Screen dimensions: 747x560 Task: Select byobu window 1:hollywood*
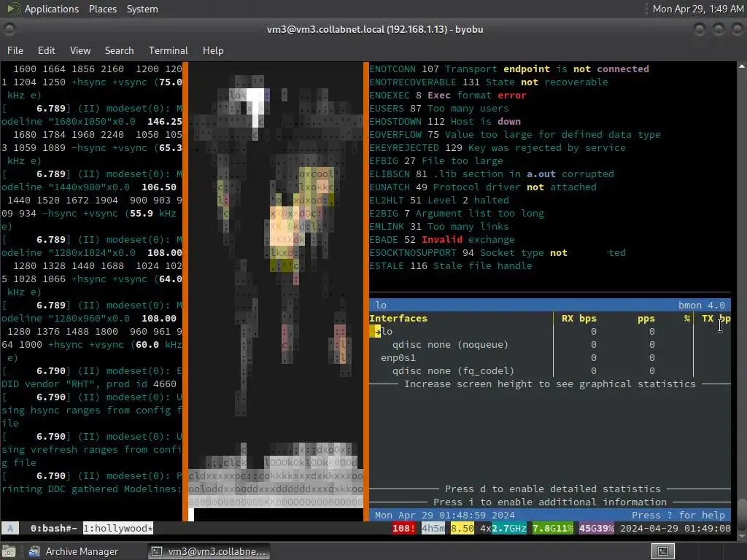(x=118, y=528)
